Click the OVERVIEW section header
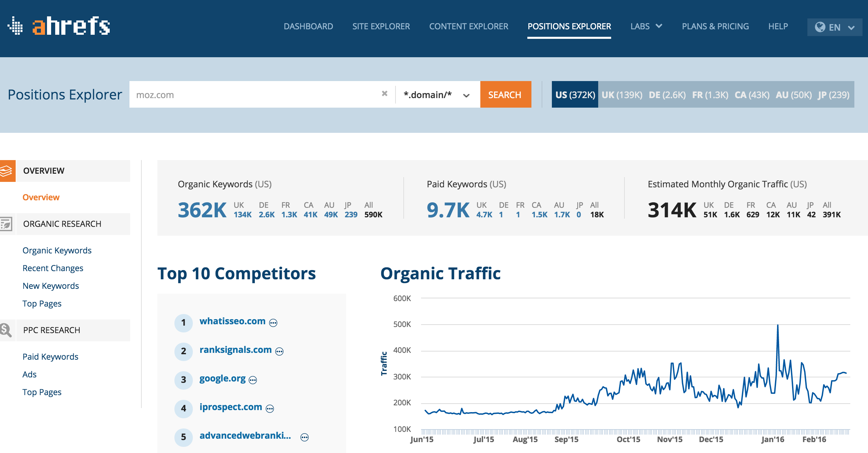 [x=73, y=171]
